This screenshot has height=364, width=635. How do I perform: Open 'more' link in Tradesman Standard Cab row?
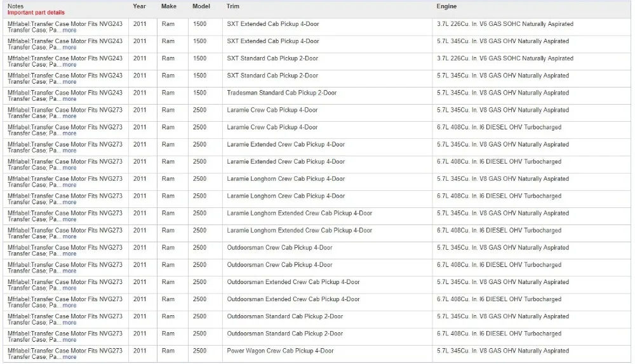69,99
